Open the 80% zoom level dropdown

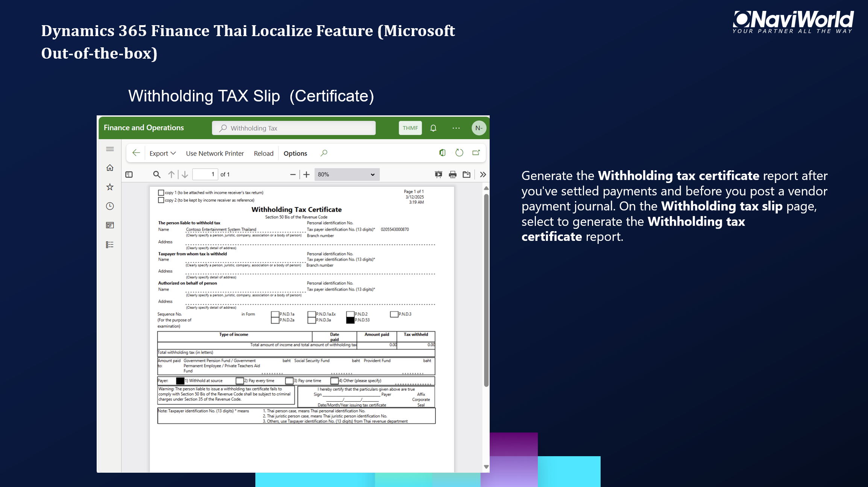[x=347, y=174]
